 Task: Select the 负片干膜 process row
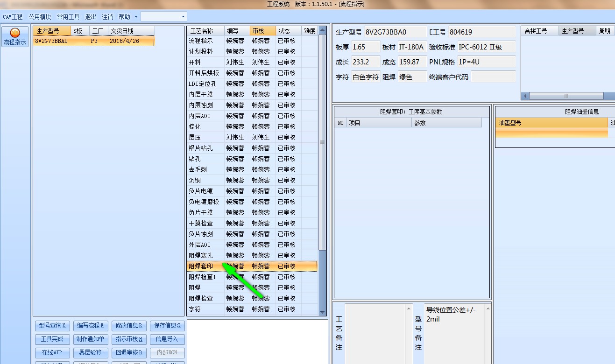[x=252, y=212]
